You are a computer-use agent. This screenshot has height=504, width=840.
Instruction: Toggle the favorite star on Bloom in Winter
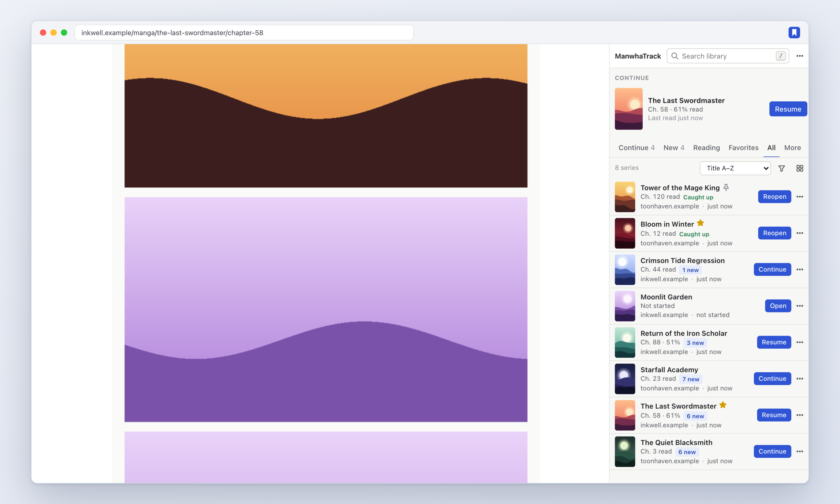coord(700,223)
